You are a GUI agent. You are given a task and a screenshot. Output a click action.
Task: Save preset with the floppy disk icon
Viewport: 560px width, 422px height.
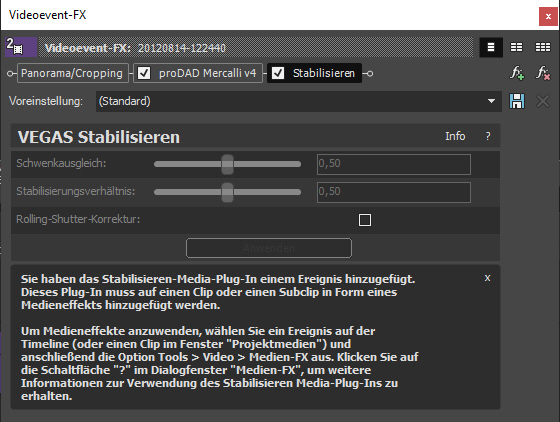517,101
